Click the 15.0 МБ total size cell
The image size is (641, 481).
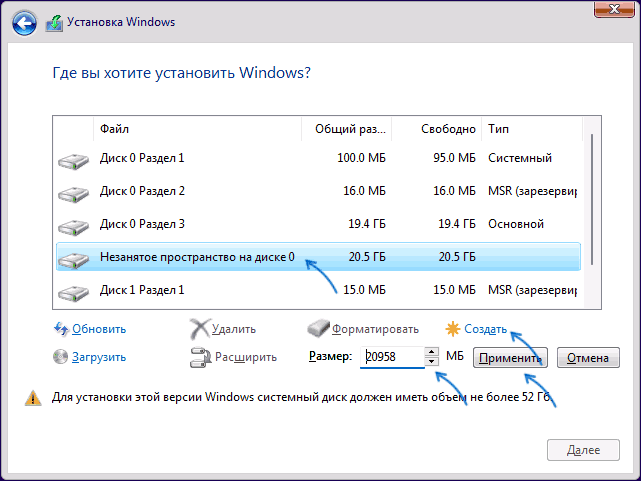365,290
